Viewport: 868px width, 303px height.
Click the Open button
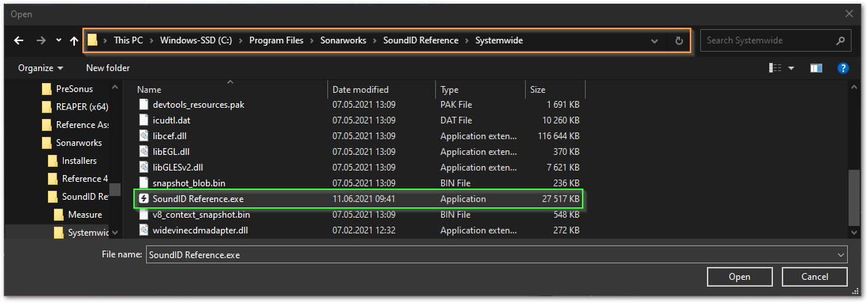(739, 277)
